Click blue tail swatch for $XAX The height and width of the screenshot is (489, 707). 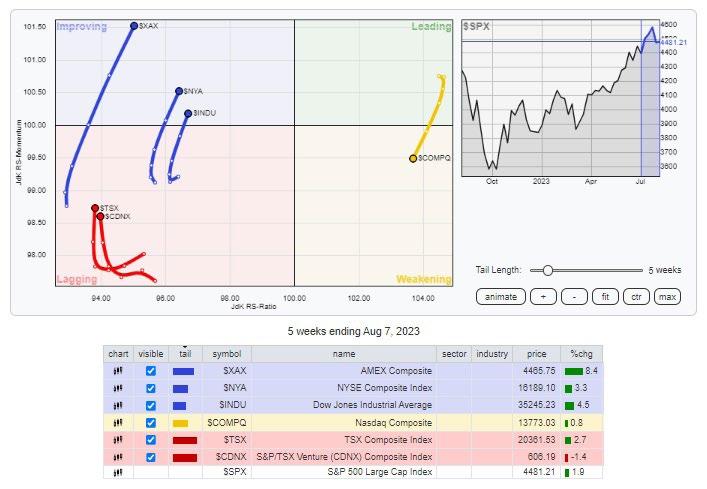pyautogui.click(x=184, y=371)
